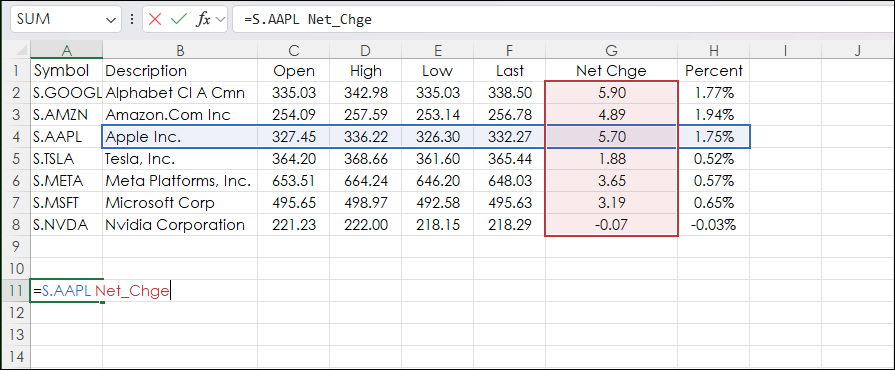This screenshot has width=895, height=370.
Task: Click Microsoft's Last value 495.63
Action: [509, 203]
